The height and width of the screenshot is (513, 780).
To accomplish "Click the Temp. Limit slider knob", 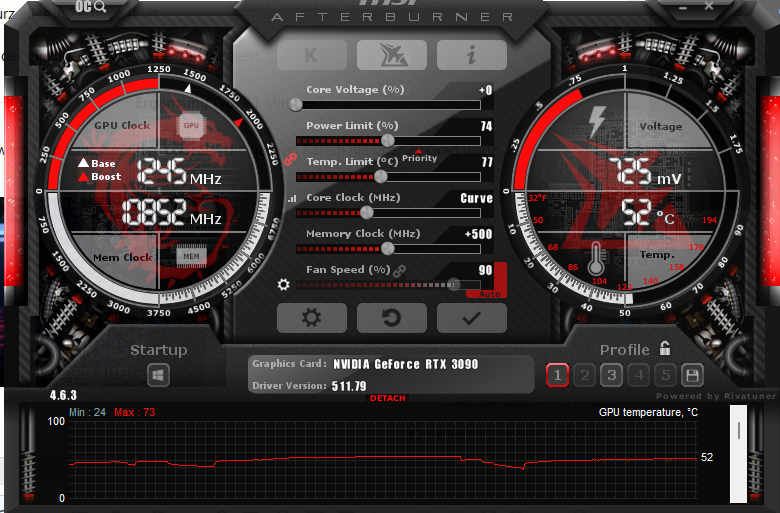I will (x=381, y=176).
